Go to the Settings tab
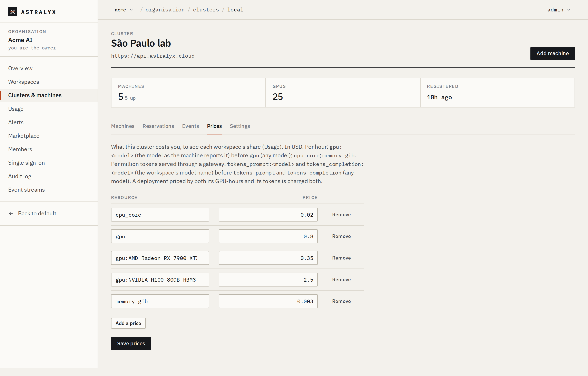The height and width of the screenshot is (376, 588). pos(240,126)
